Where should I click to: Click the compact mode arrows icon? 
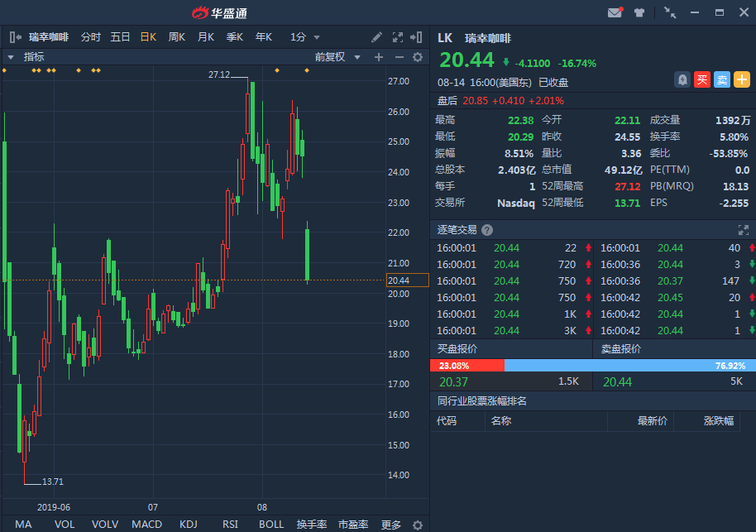point(669,12)
